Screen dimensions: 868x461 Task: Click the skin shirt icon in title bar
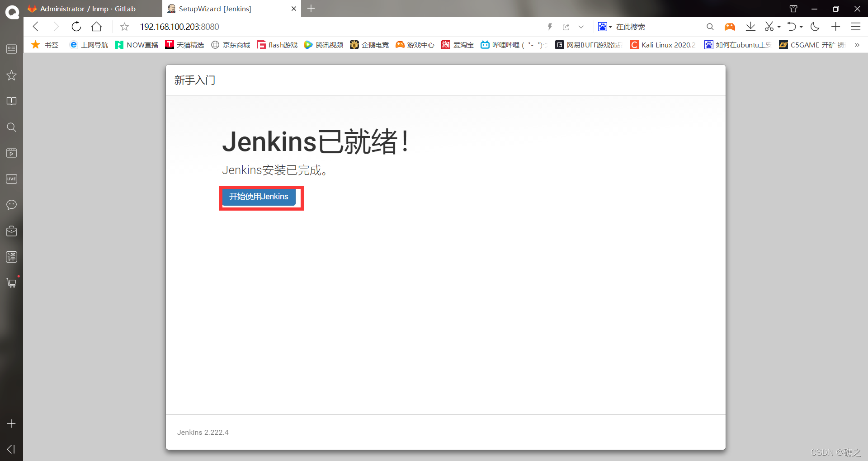point(793,9)
